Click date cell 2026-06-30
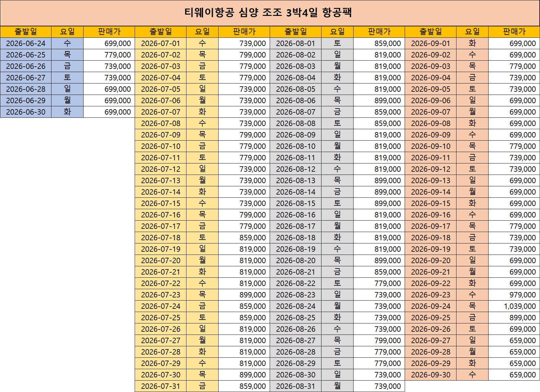The width and height of the screenshot is (540, 392). [x=26, y=112]
